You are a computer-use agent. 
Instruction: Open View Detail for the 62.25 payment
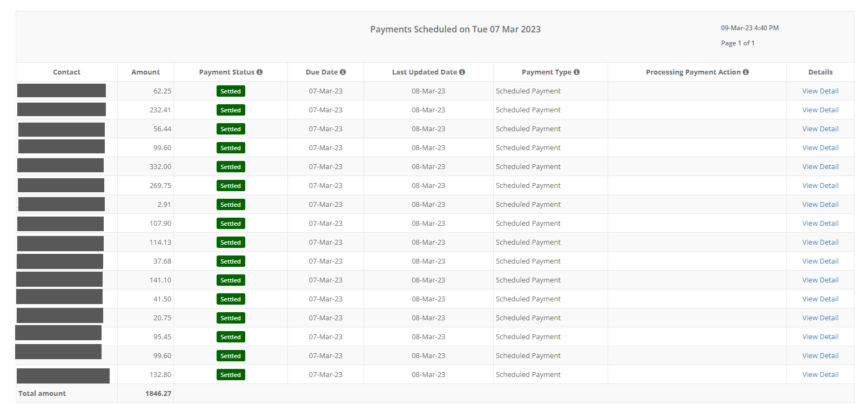pos(820,91)
